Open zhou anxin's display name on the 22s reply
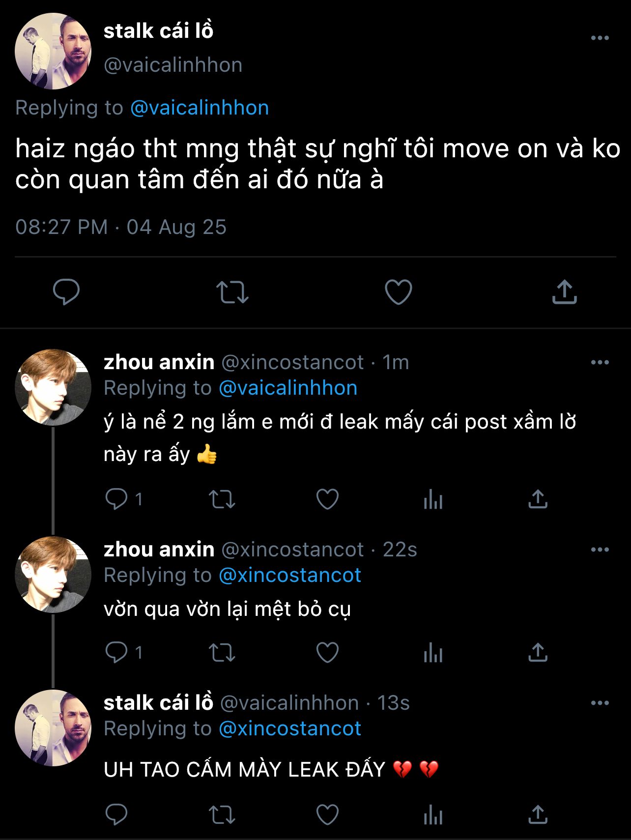The width and height of the screenshot is (631, 840). coord(159,550)
